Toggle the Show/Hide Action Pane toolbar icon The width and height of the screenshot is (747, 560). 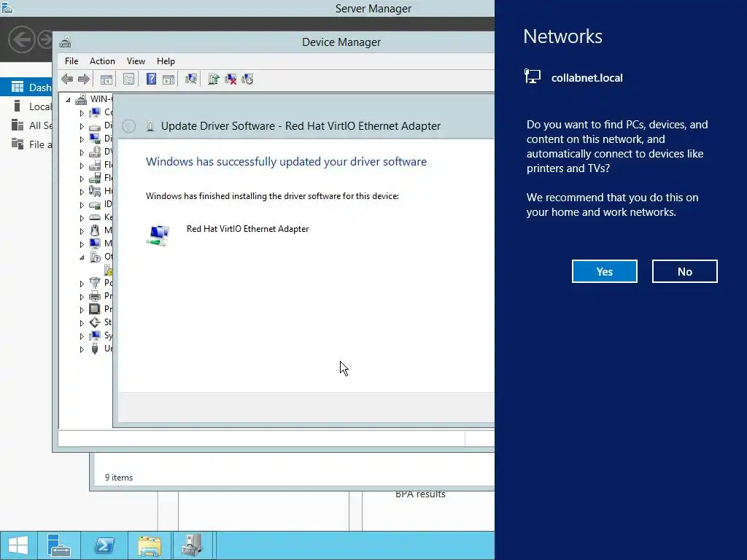pyautogui.click(x=169, y=79)
